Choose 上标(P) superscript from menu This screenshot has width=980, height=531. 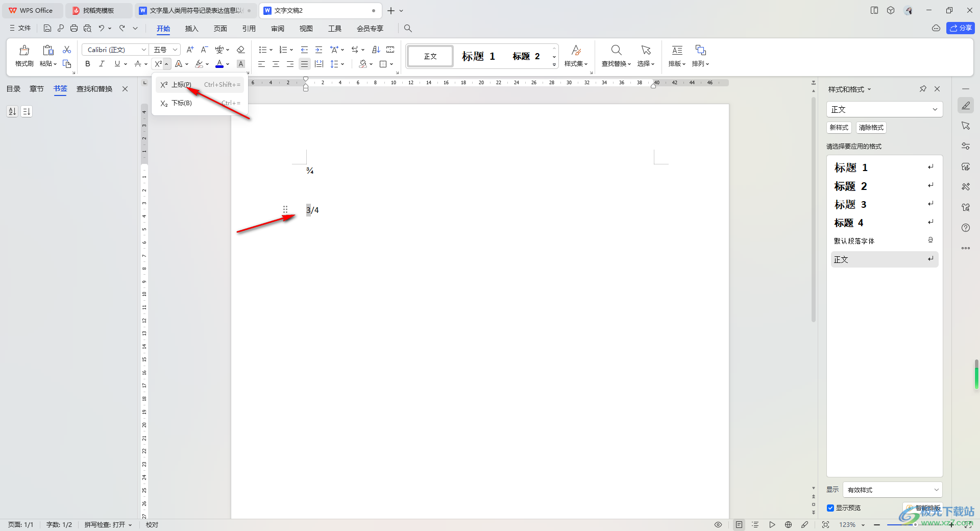click(x=200, y=85)
